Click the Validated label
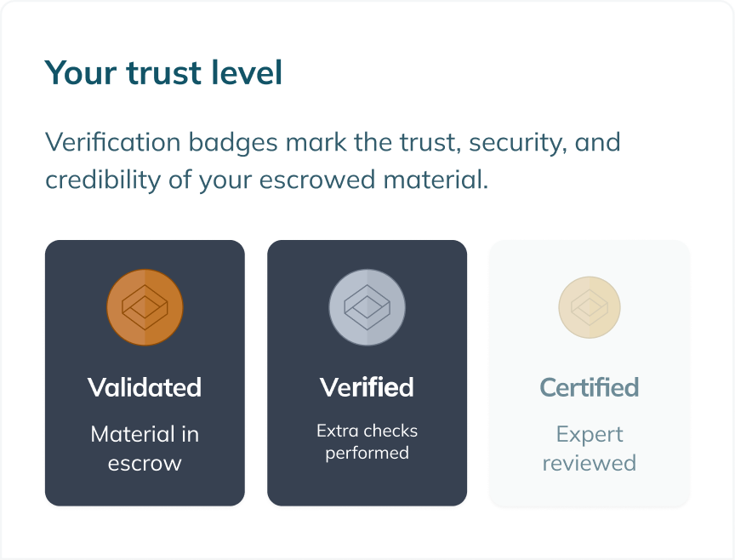The height and width of the screenshot is (560, 735). point(145,387)
